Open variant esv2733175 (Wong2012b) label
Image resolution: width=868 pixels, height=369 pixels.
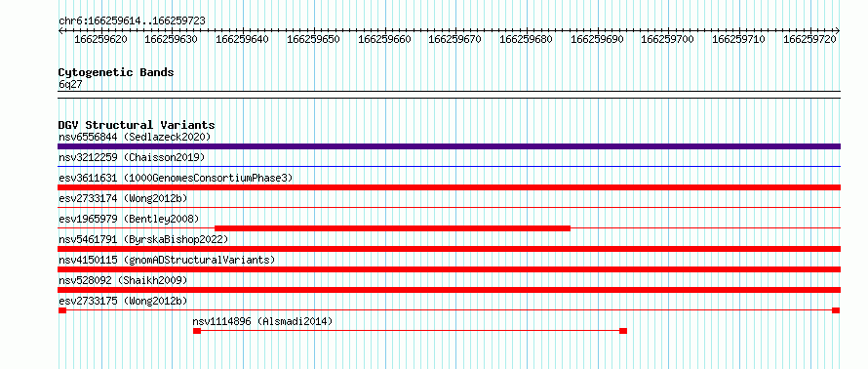click(123, 301)
